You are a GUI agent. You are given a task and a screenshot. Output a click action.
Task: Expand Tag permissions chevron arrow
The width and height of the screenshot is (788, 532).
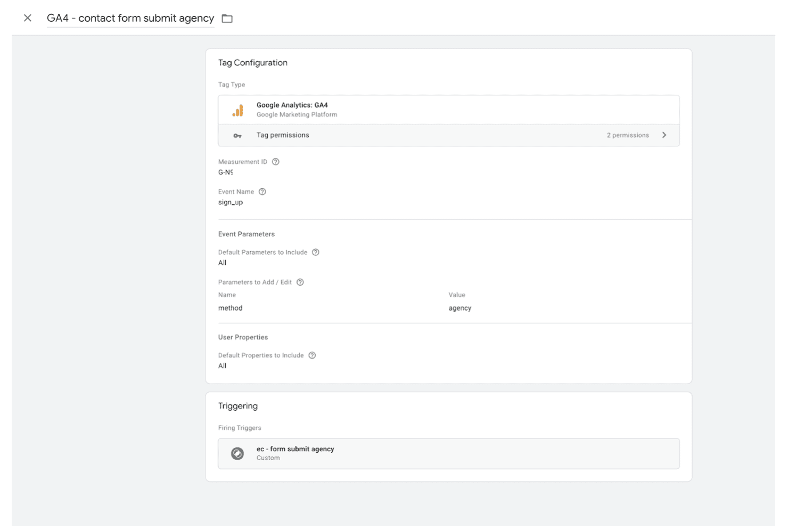664,135
